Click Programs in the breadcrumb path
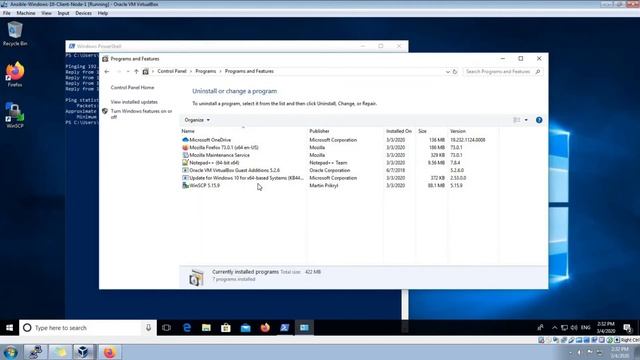 tap(206, 71)
